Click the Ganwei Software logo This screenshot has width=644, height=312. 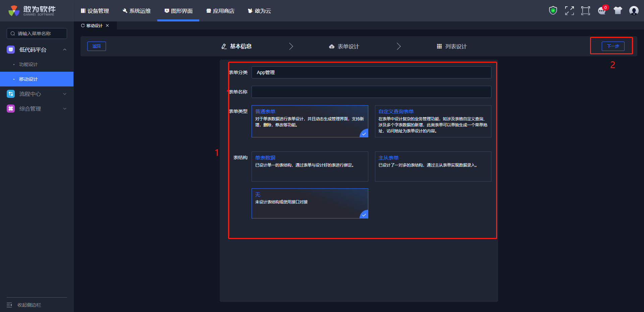(32, 11)
